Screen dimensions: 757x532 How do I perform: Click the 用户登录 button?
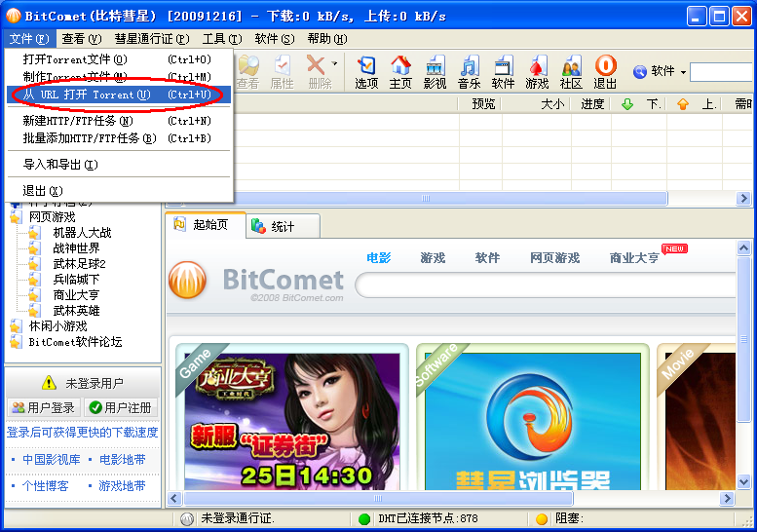click(44, 408)
